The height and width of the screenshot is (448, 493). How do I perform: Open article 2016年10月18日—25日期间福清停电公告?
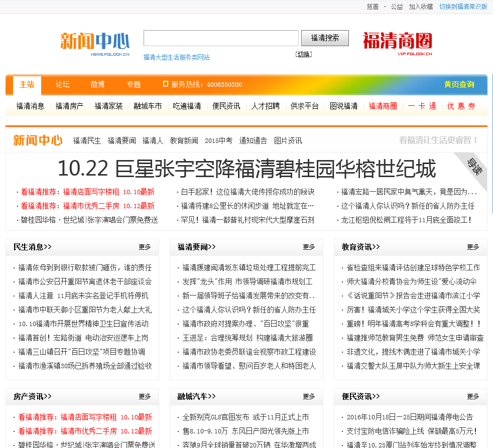point(410,417)
